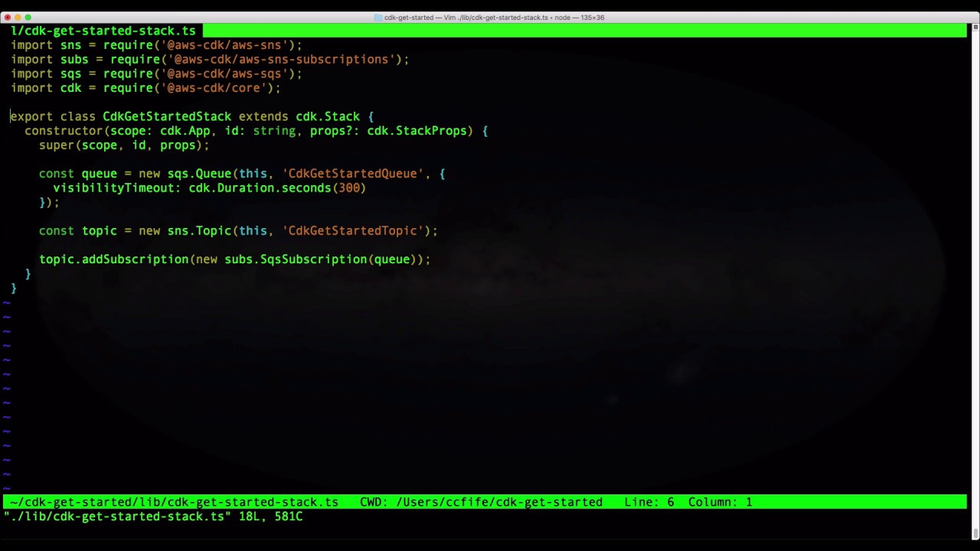
Task: Click the cdk-get-started-stack.ts tab label
Action: [x=103, y=31]
